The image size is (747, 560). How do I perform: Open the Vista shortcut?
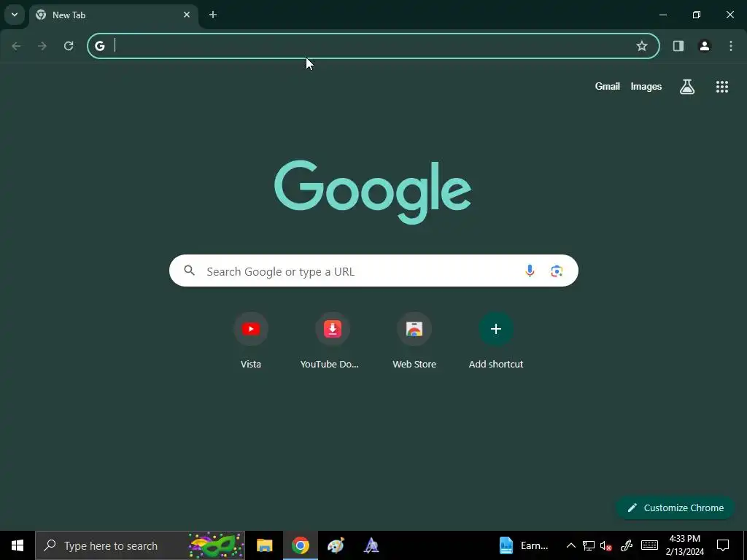pos(251,341)
